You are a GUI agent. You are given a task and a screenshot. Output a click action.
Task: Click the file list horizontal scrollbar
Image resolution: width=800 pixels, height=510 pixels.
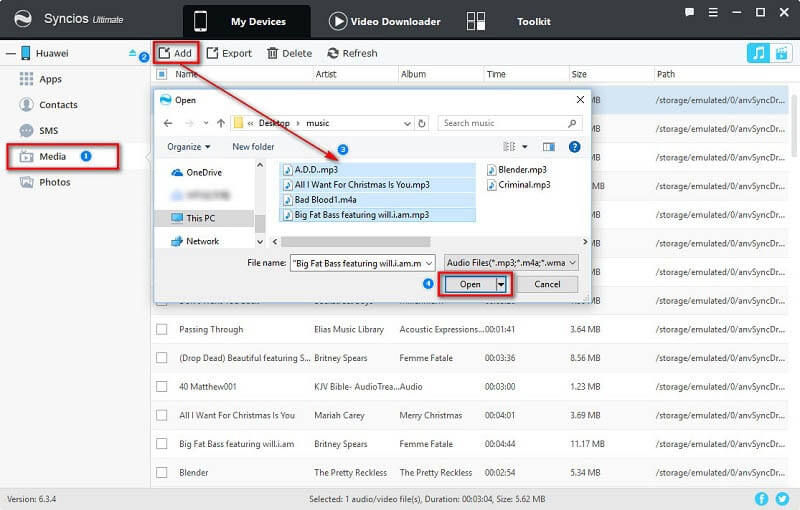pyautogui.click(x=355, y=241)
